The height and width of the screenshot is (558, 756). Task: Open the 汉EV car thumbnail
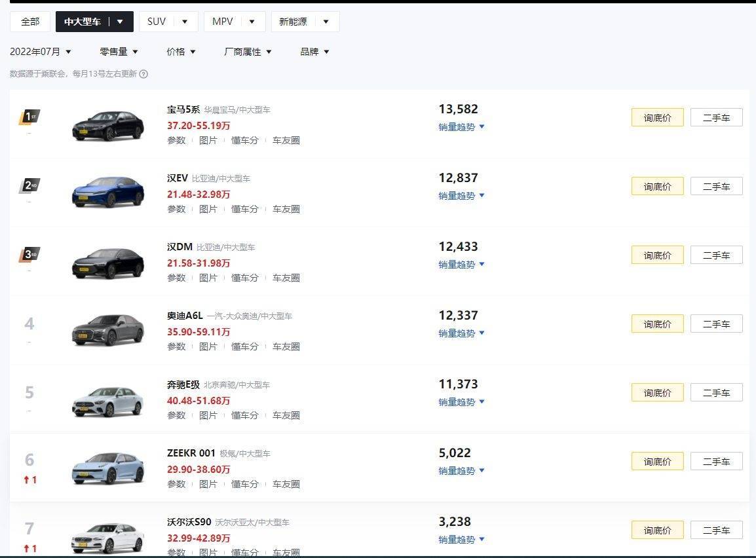(x=107, y=192)
